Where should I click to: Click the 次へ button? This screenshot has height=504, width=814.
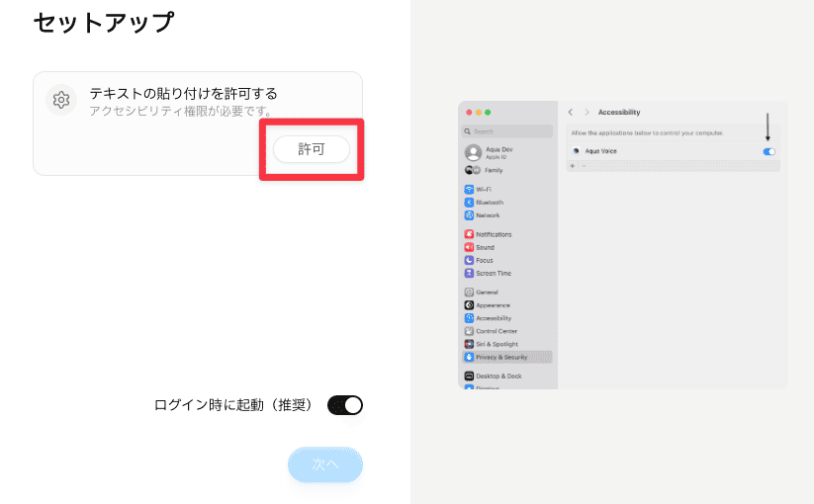click(325, 464)
